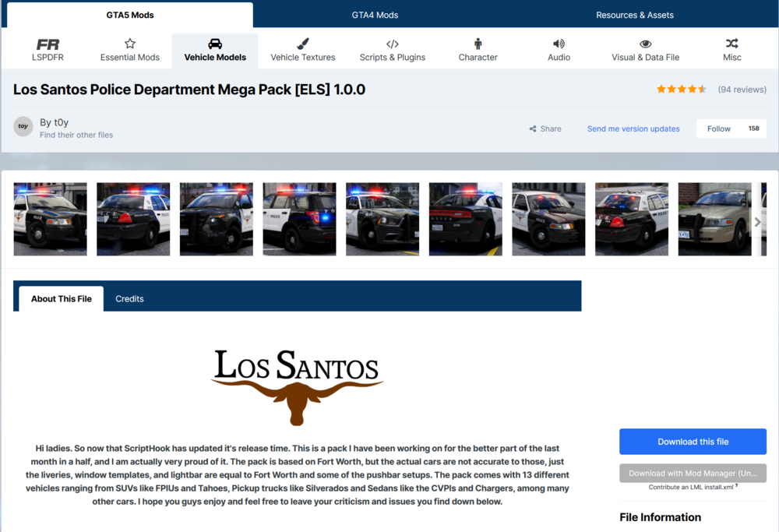Open the Vehicle Textures category label

coord(302,57)
